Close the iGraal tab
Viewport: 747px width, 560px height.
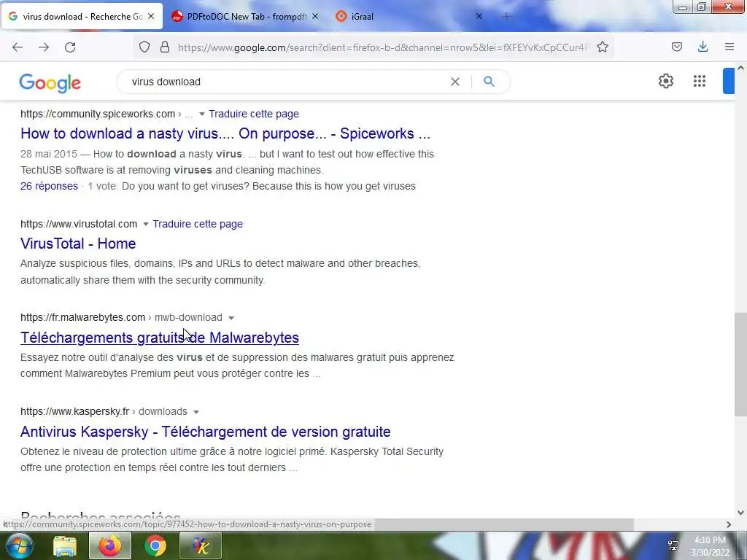coord(479,16)
